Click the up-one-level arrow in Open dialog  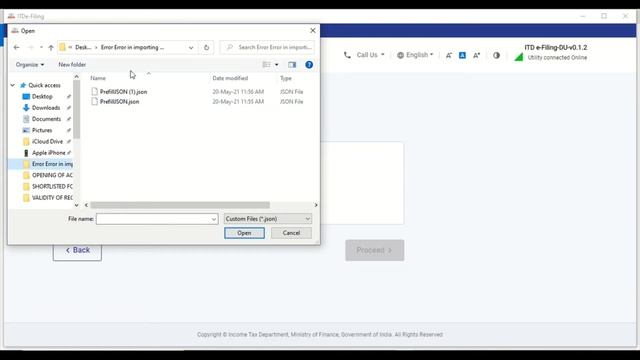pos(51,47)
